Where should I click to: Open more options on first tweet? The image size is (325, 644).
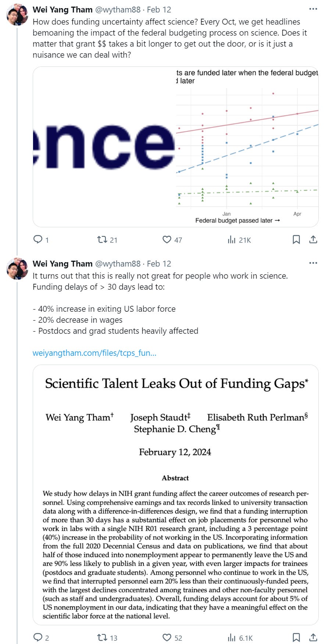[313, 9]
